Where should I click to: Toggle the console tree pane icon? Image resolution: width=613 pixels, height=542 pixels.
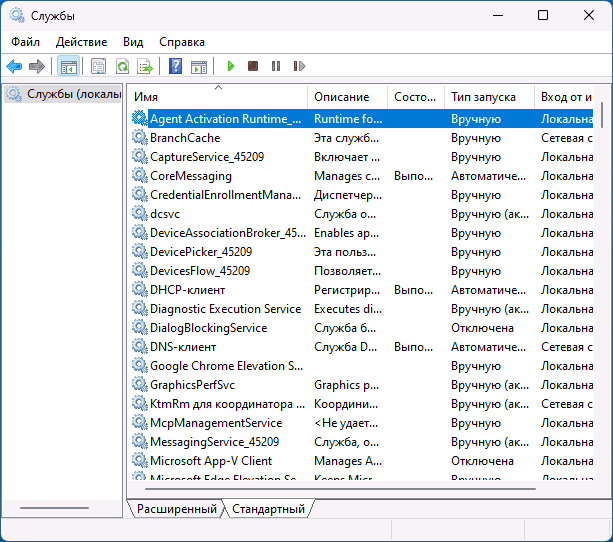point(68,66)
